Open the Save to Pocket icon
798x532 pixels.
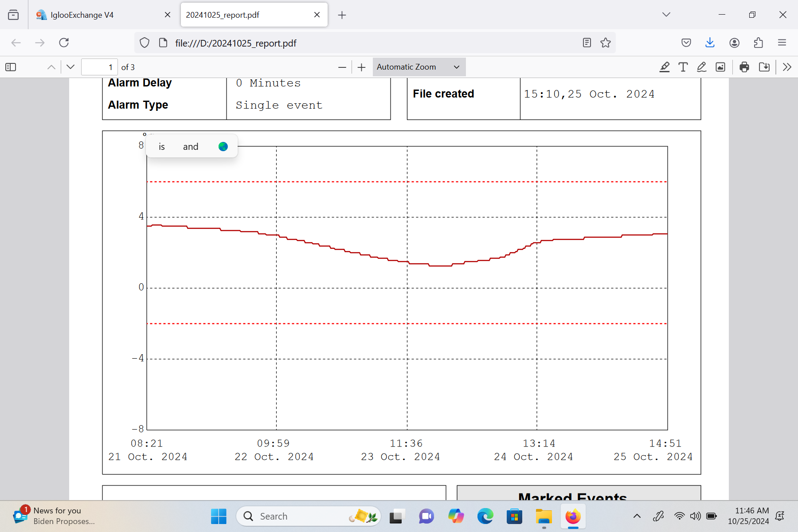coord(686,43)
